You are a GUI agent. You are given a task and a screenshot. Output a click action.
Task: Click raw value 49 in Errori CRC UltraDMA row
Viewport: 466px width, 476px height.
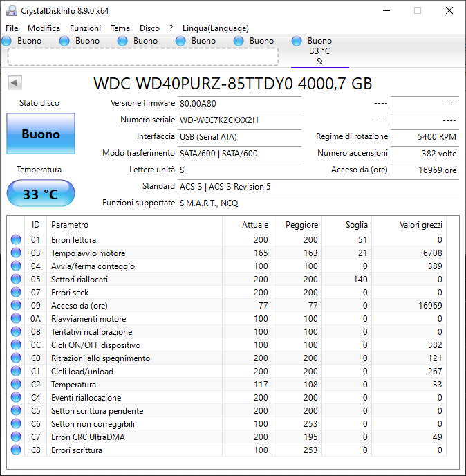coord(437,437)
